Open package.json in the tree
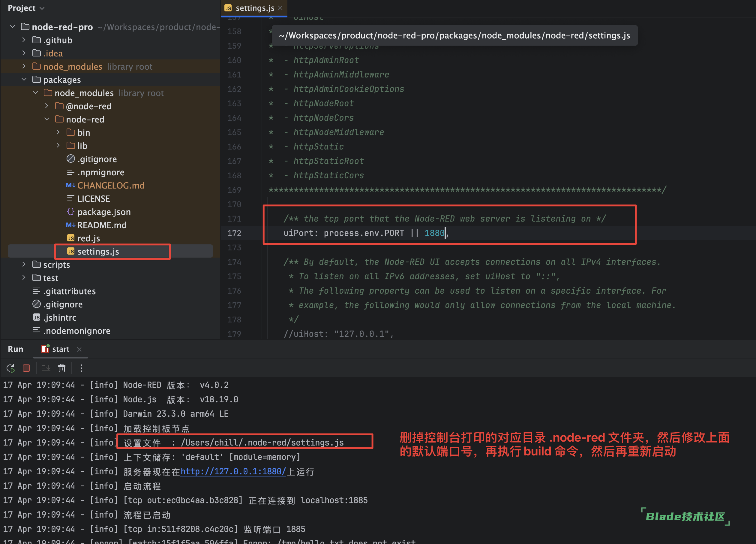This screenshot has height=544, width=756. pos(104,212)
